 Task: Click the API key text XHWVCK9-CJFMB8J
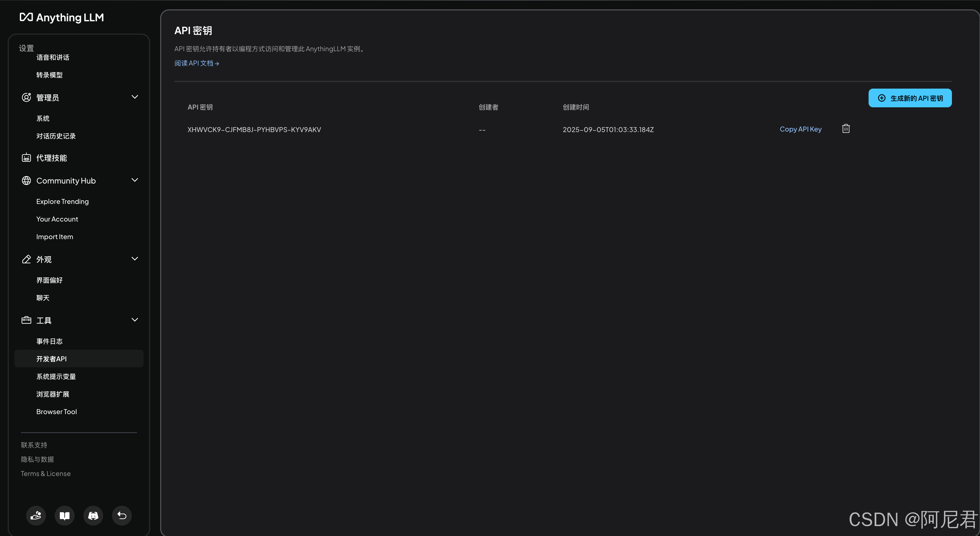(x=254, y=130)
